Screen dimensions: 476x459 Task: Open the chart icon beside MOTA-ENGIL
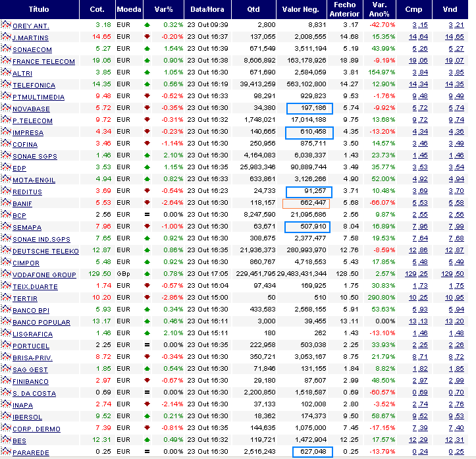coord(6,178)
